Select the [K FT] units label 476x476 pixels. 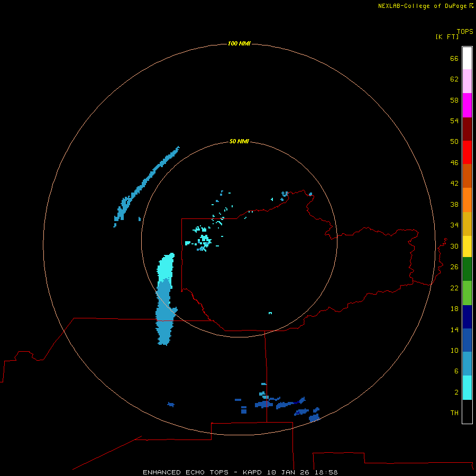(447, 36)
